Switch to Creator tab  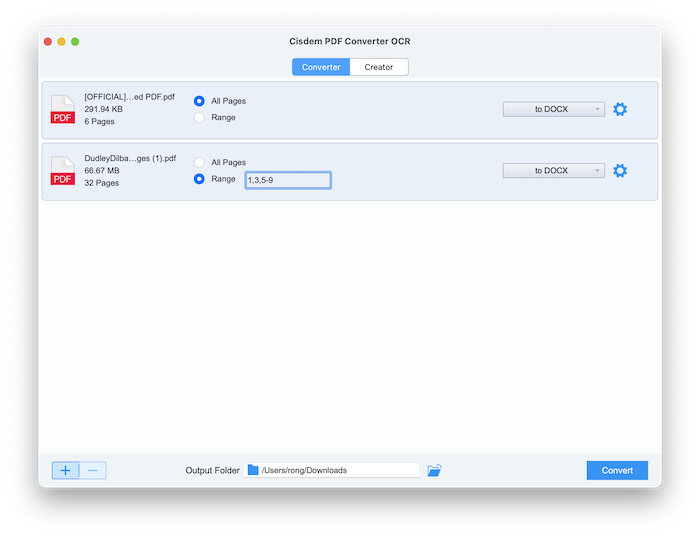[379, 67]
